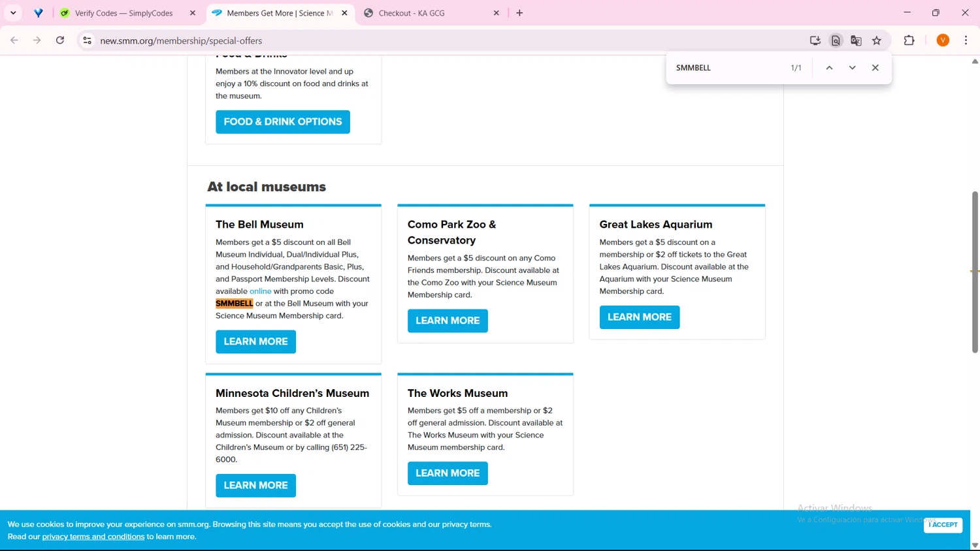The image size is (980, 551).
Task: Click Learn More under Minnesota Children's Museum
Action: click(255, 486)
